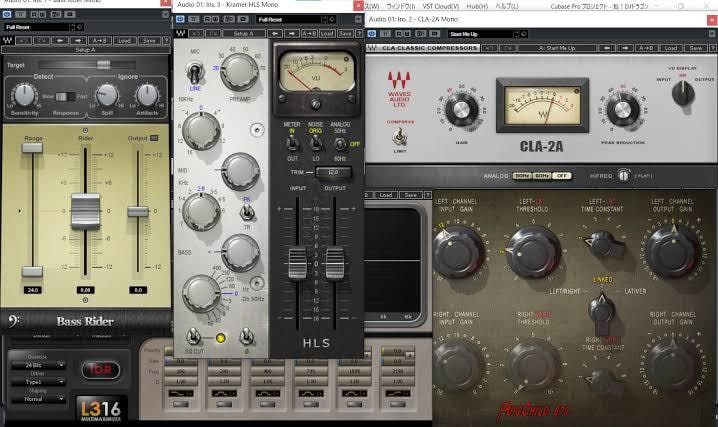
Task: Open Bass Rider help question mark
Action: [x=166, y=41]
